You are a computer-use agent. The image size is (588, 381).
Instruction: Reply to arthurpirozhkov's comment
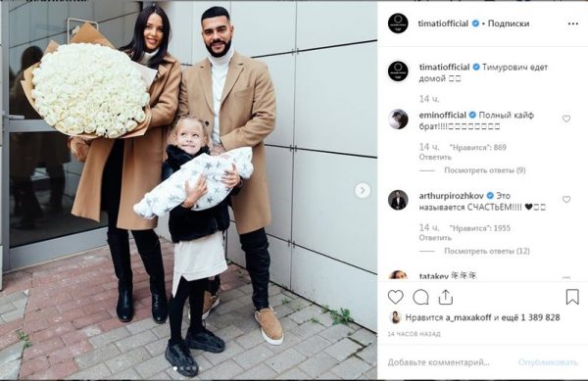[x=435, y=238]
